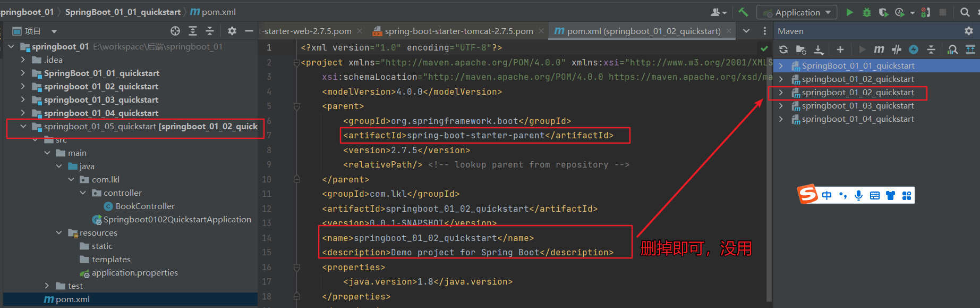Open the Application run configuration dropdown
The width and height of the screenshot is (980, 308).
[x=797, y=12]
